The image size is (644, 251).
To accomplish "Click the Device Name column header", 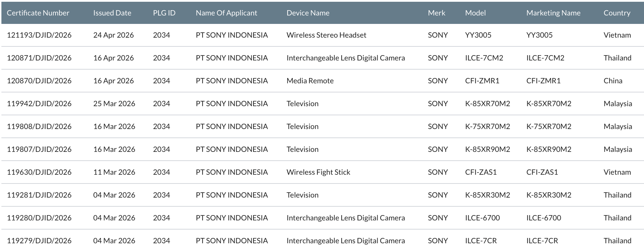I will 308,13.
